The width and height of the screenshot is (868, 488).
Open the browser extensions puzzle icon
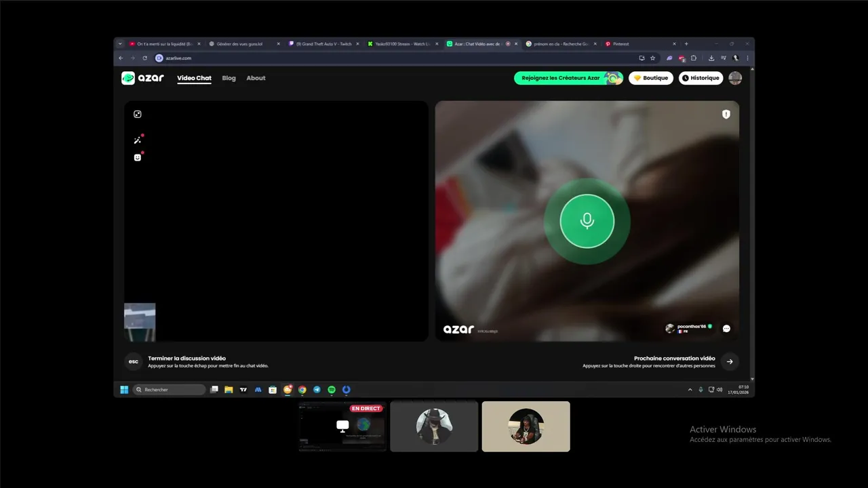tap(693, 58)
